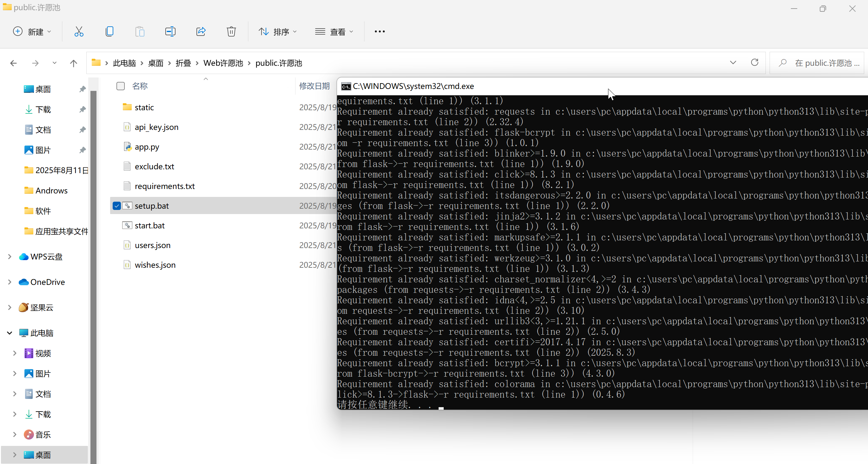Expand the OneDrive tree node

pos(10,282)
